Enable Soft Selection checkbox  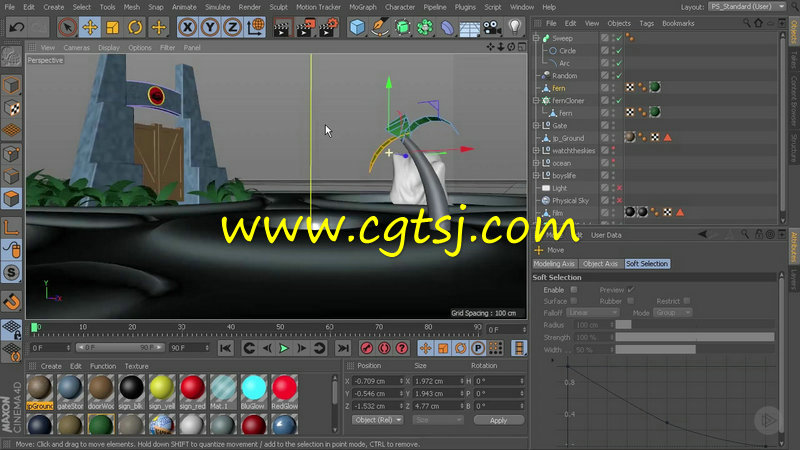[574, 290]
